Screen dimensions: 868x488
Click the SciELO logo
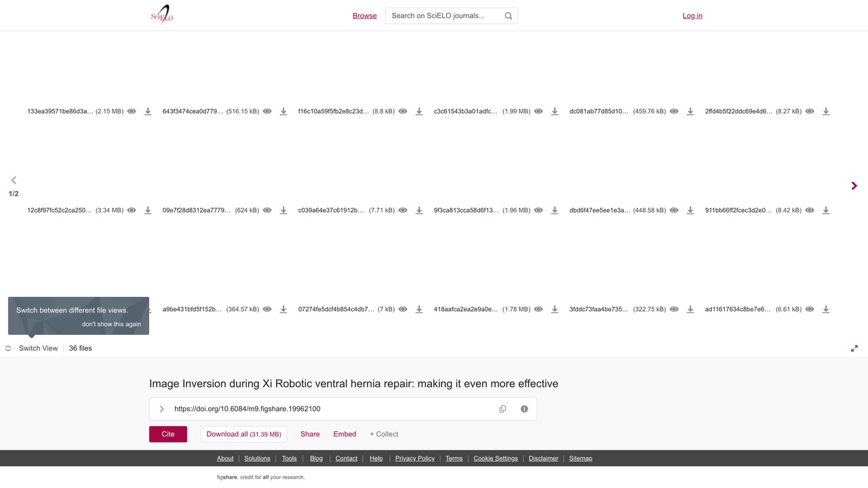pyautogui.click(x=162, y=15)
